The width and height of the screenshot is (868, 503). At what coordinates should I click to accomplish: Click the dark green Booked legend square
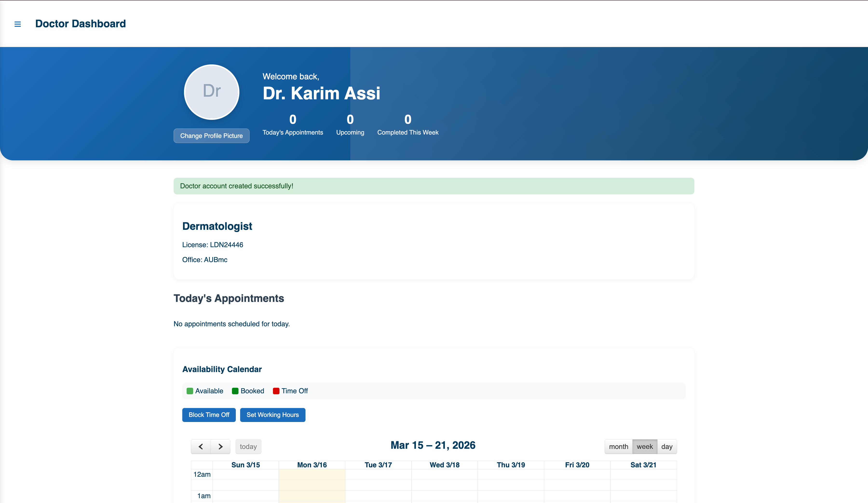coord(235,391)
